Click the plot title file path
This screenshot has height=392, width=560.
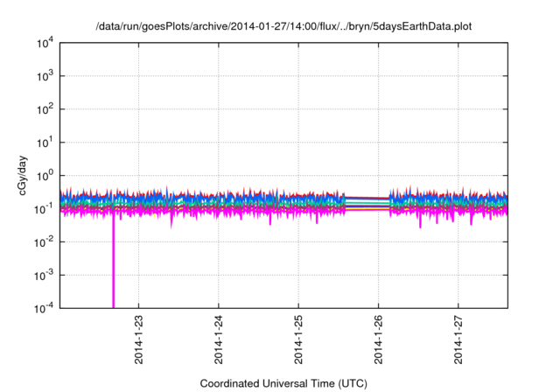283,26
